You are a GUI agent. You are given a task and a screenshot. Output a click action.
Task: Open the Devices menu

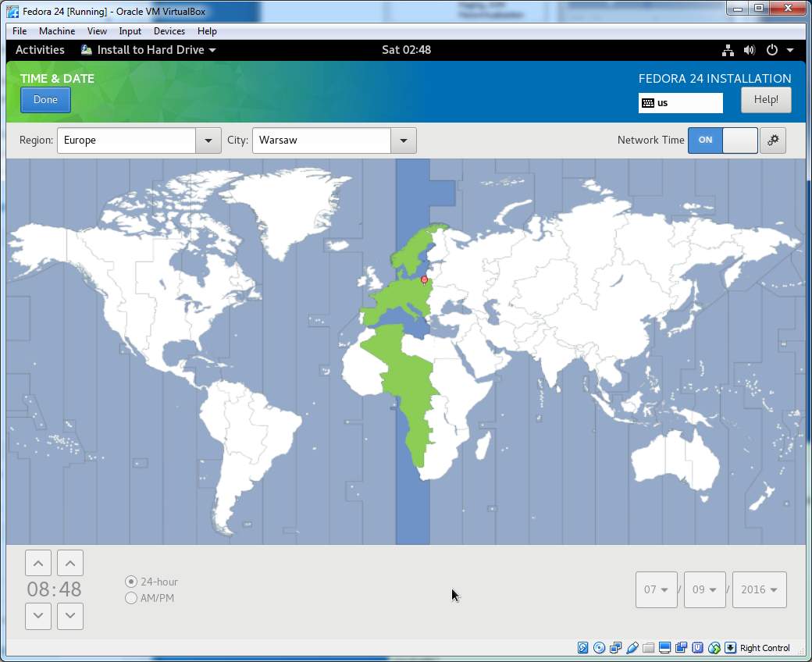tap(169, 31)
